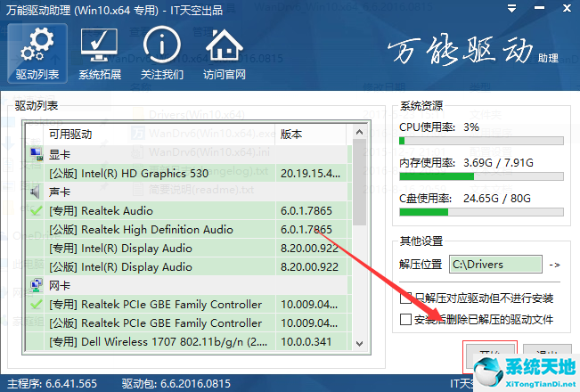The height and width of the screenshot is (392, 580).
Task: Select [公版] Intel(R) HD Graphics 530 row
Action: (x=187, y=173)
